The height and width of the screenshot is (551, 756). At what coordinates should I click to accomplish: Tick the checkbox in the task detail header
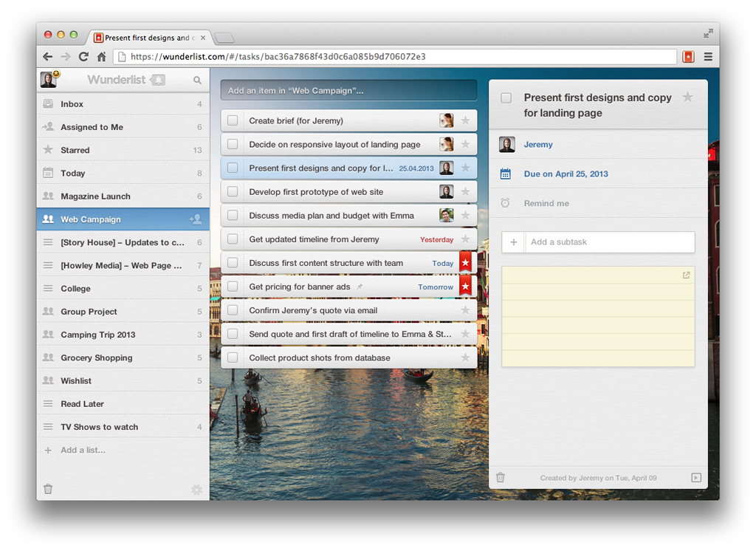pyautogui.click(x=506, y=98)
